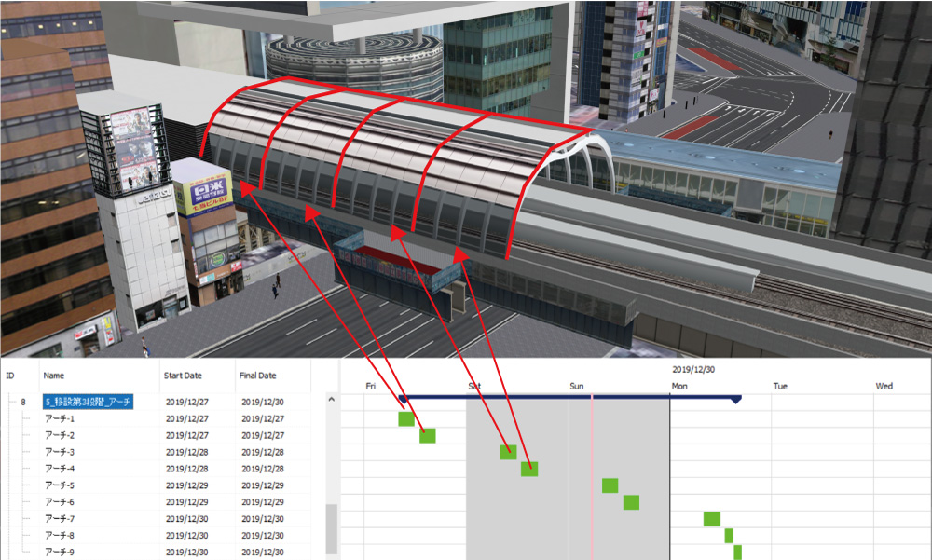
Task: Click the Final Date cell of アーチ-8
Action: [263, 535]
